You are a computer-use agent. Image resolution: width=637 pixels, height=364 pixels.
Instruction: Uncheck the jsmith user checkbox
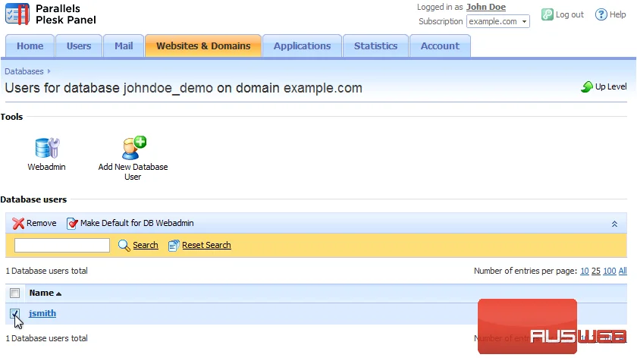(x=14, y=313)
